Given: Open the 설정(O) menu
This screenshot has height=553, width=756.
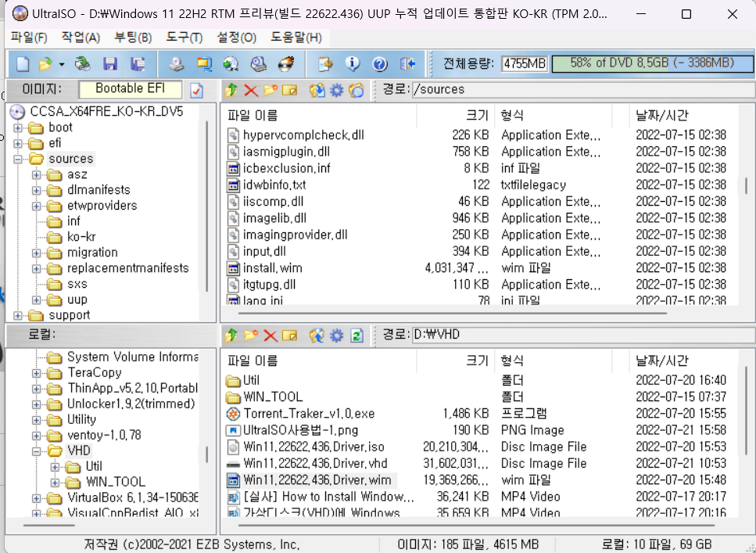Looking at the screenshot, I should point(236,38).
